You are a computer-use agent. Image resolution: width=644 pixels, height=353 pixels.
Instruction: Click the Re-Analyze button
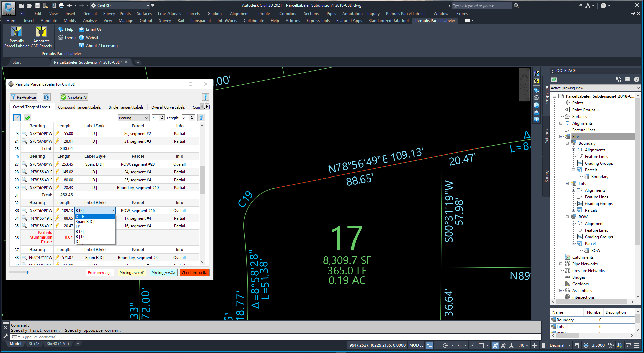coord(23,97)
